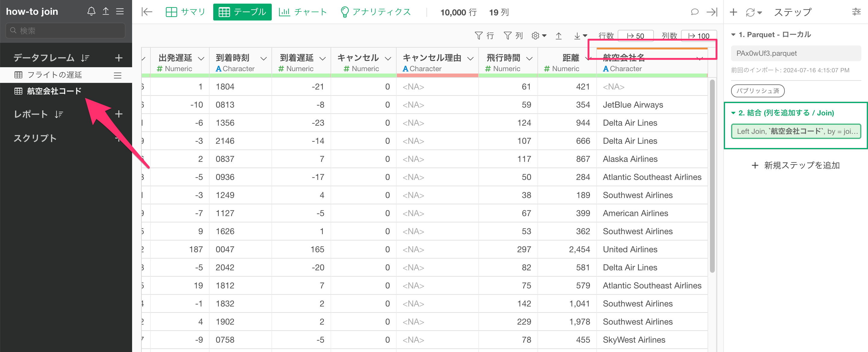This screenshot has height=352, width=868.
Task: Click the how-to join project title
Action: point(32,11)
